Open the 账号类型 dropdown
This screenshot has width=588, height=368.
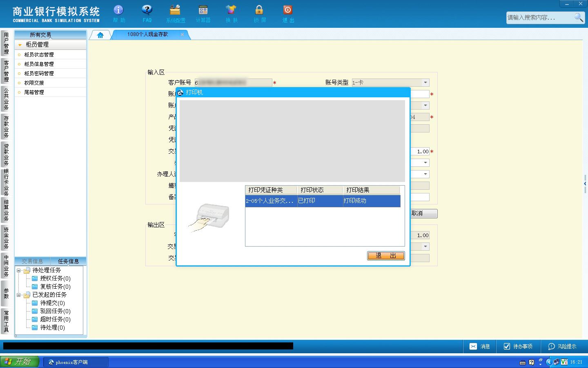[x=425, y=83]
